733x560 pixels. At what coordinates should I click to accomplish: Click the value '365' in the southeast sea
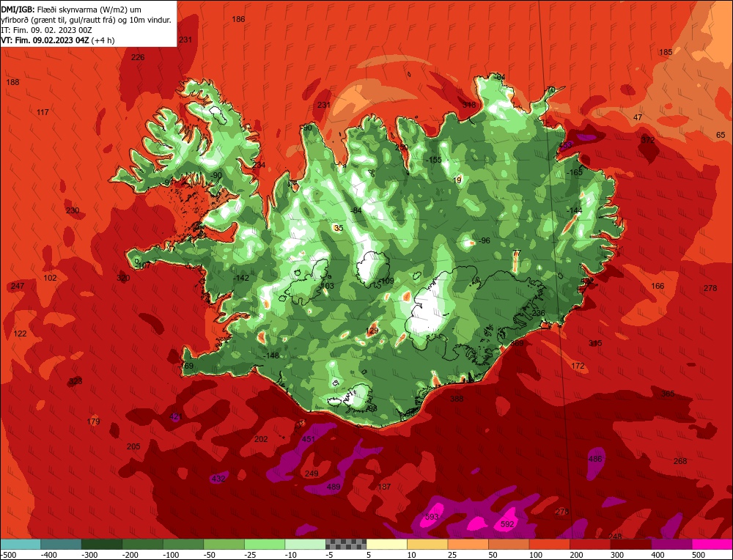pyautogui.click(x=668, y=394)
